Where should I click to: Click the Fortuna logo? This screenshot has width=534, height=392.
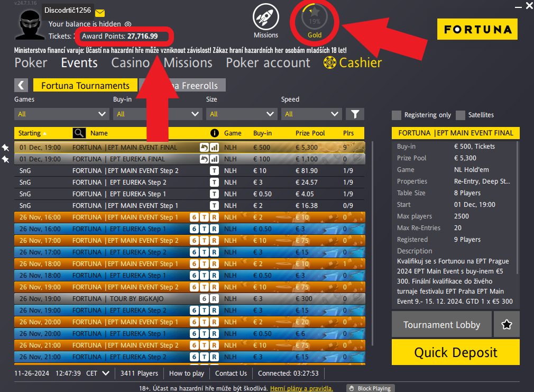coord(477,29)
